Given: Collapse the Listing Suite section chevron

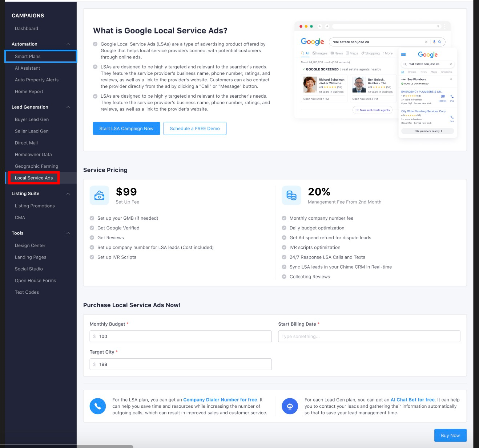Looking at the screenshot, I should [x=68, y=194].
